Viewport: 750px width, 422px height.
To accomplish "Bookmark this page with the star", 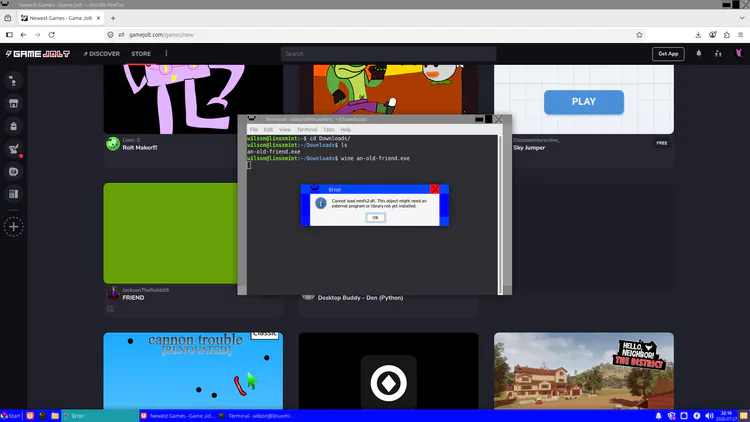I will pos(640,35).
